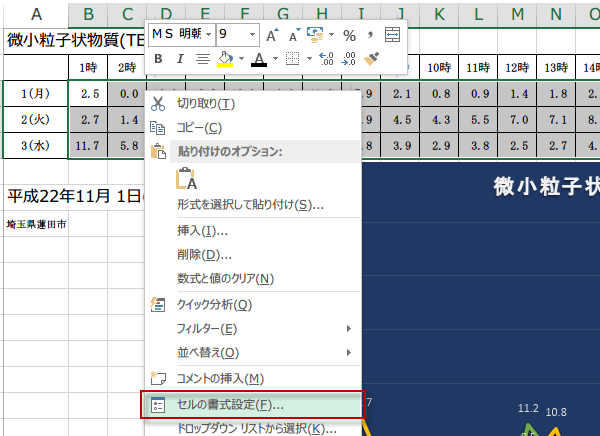600x436 pixels.
Task: Click cell 埼玉県蓮田市
Action: (x=36, y=224)
